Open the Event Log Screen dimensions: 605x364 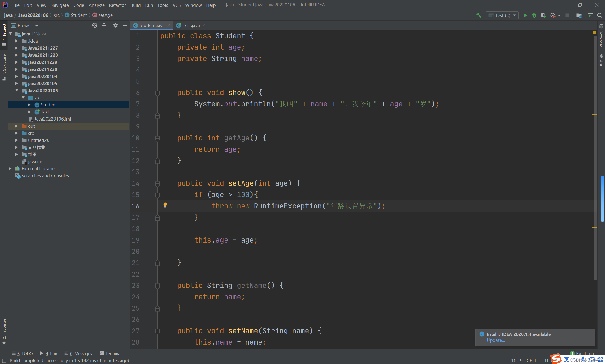pyautogui.click(x=582, y=353)
